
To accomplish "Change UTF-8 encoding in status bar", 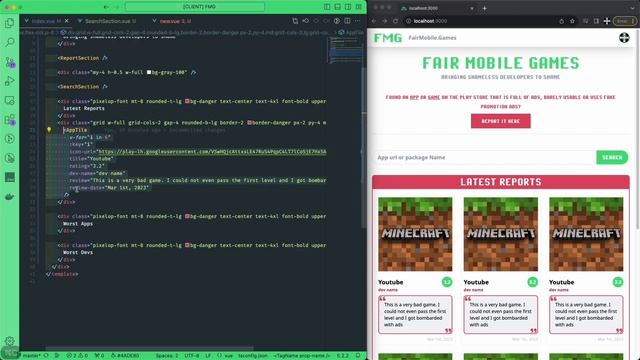I will [191, 356].
